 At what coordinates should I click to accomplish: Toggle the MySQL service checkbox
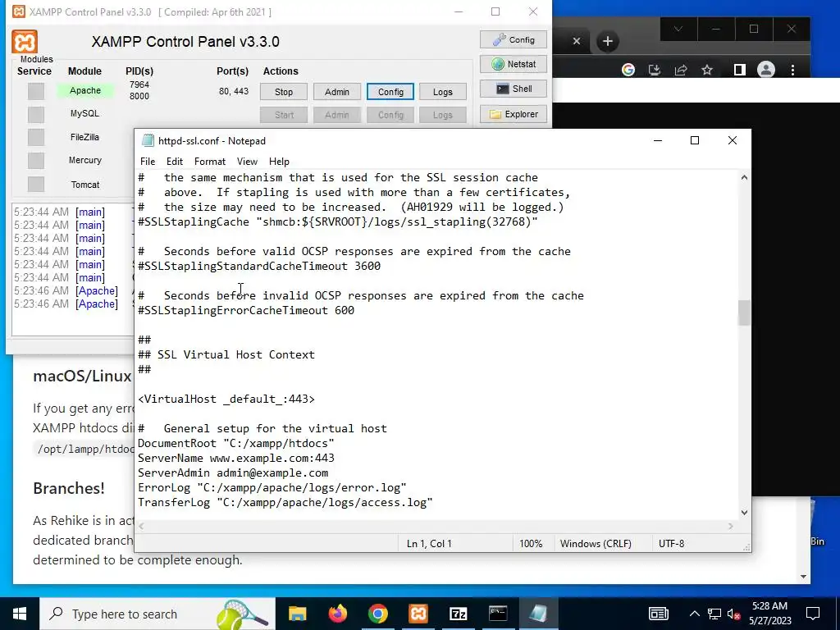tap(36, 114)
